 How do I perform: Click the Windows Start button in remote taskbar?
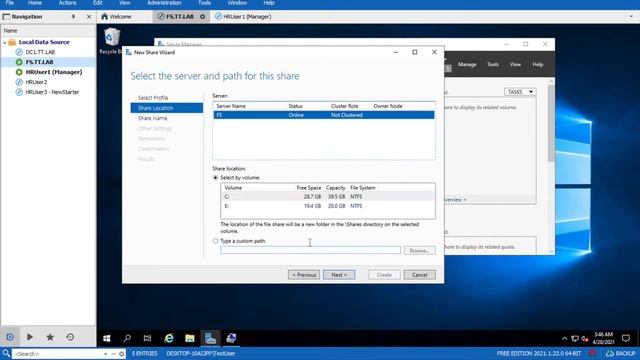pyautogui.click(x=107, y=338)
